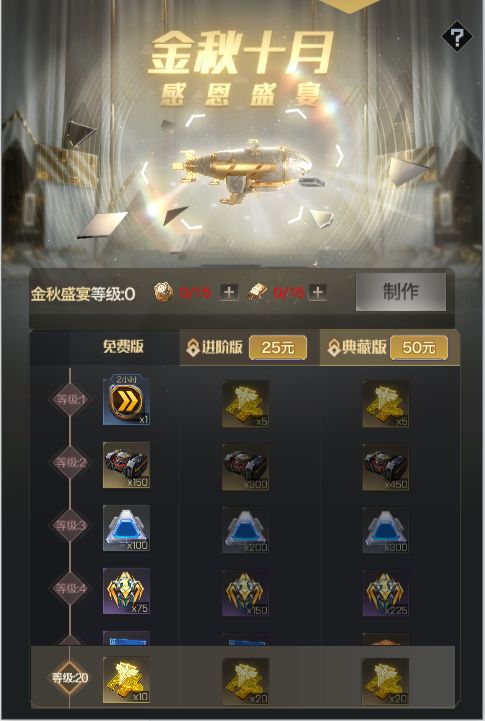
Task: Select the 进阶版 blue crystal x200 reward
Action: [x=245, y=530]
